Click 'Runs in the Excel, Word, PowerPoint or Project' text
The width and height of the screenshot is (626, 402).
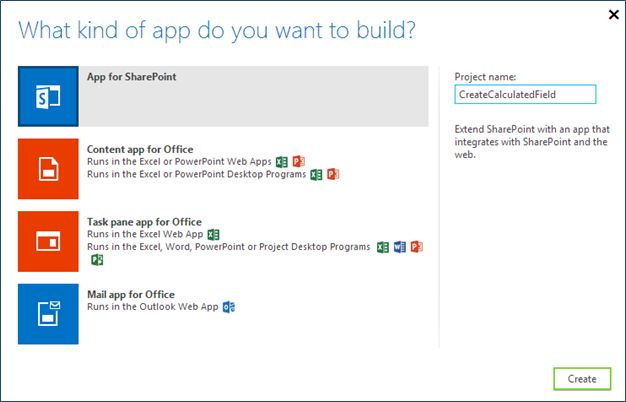click(229, 247)
